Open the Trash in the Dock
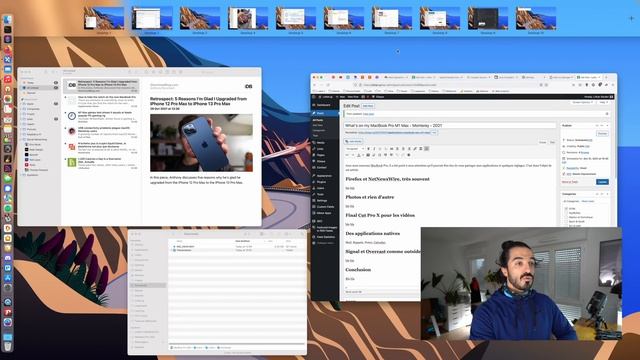Viewport: 640px width, 360px height. tap(7, 347)
